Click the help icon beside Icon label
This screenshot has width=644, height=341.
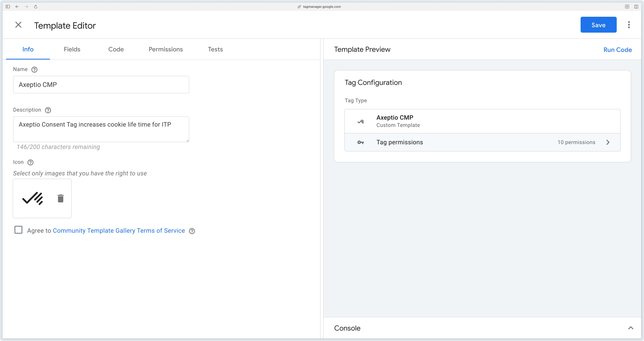(30, 162)
